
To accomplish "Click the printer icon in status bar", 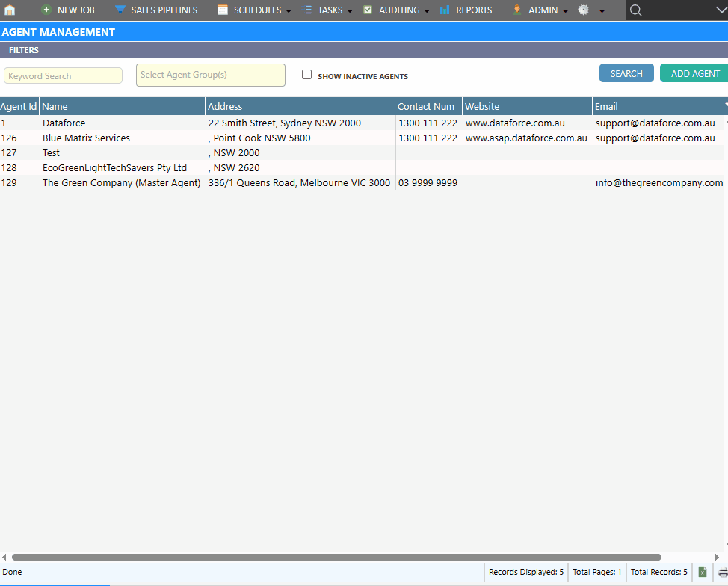I will click(x=723, y=572).
